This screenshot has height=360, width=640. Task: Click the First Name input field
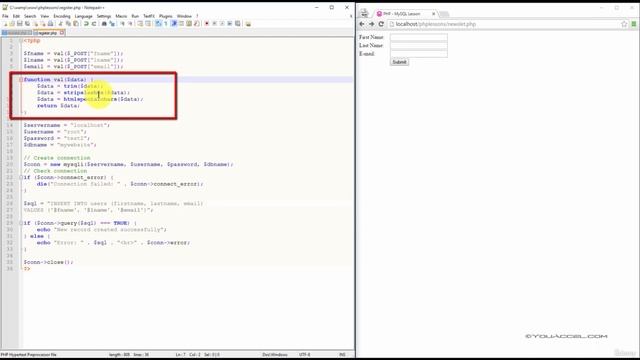418,37
